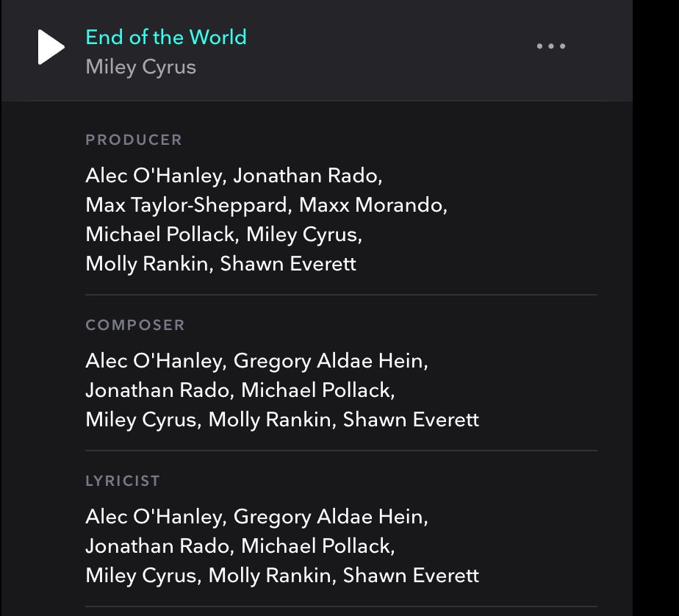This screenshot has width=679, height=616.
Task: Open the three-dot more options menu
Action: coord(551,46)
